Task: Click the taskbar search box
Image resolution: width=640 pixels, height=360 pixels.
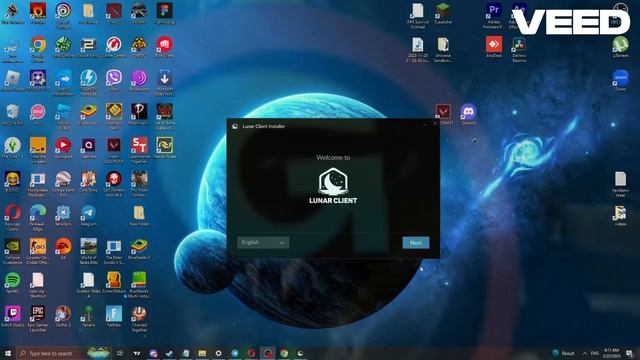Action: [63, 353]
